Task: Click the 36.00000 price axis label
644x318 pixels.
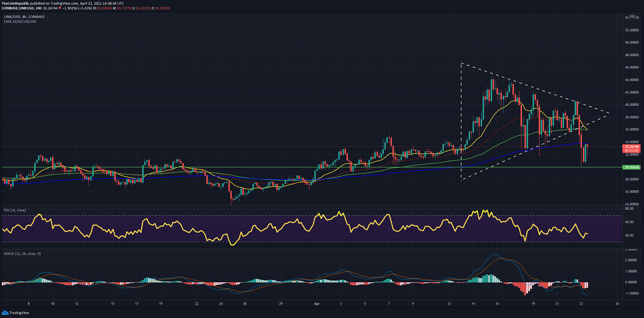Action: [x=632, y=130]
